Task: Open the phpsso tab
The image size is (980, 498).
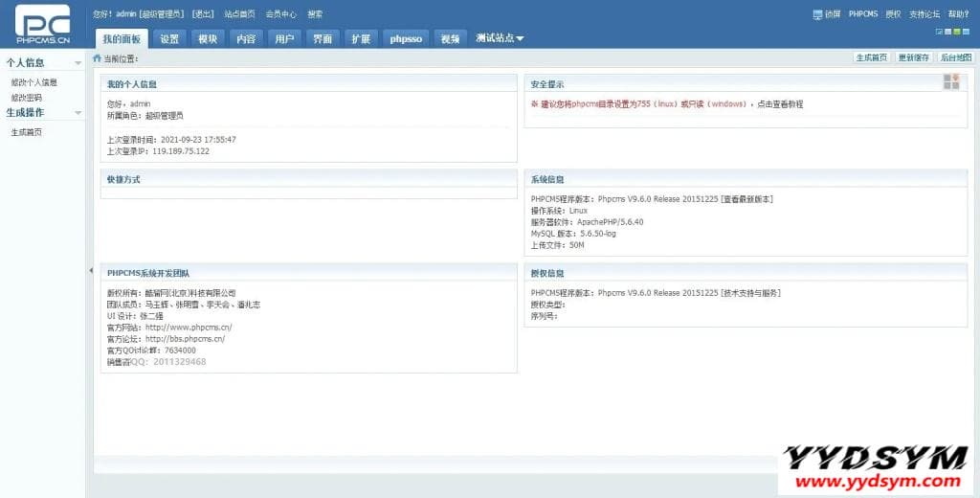Action: (406, 39)
